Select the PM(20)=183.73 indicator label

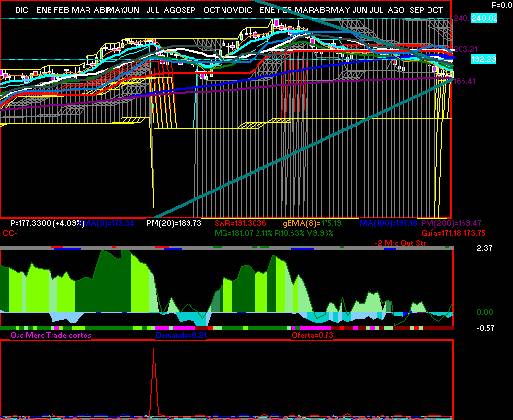tap(174, 223)
